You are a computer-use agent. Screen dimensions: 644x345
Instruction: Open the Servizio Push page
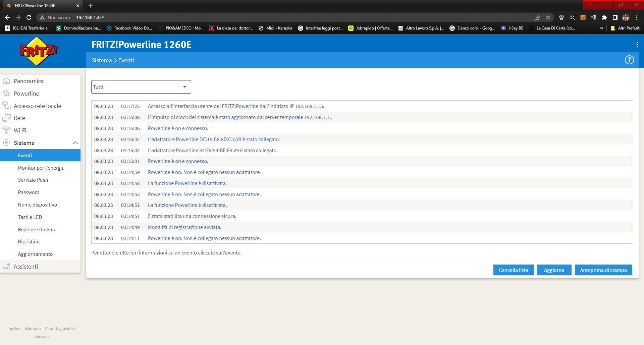(33, 180)
